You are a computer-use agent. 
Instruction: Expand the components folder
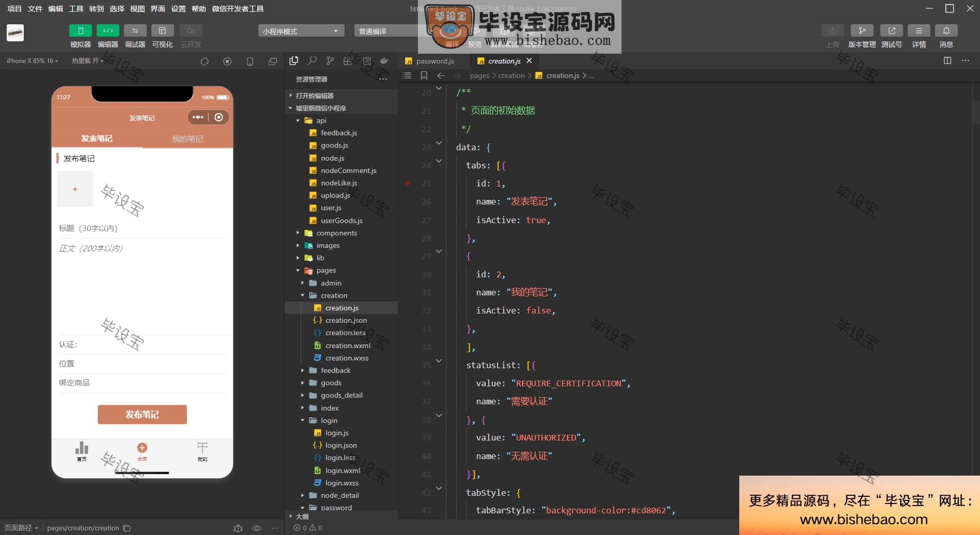[x=341, y=233]
